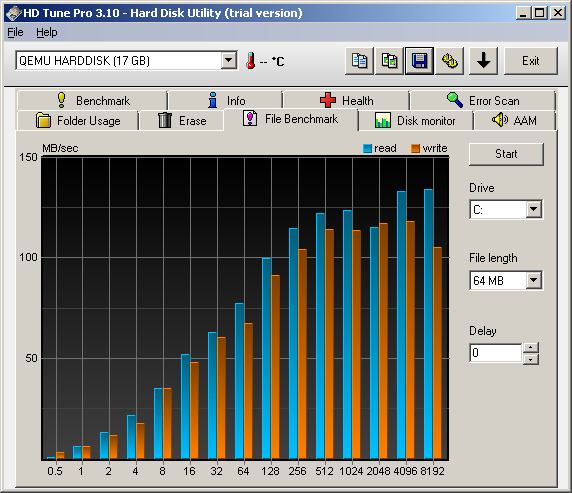Viewport: 572px width, 493px height.
Task: Click the copy text to clipboard icon
Action: click(x=359, y=61)
